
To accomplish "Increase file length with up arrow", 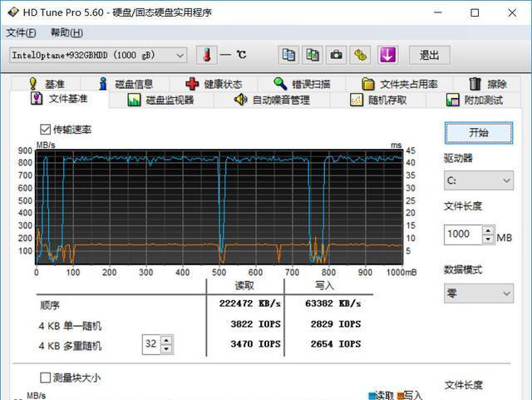I will click(488, 230).
